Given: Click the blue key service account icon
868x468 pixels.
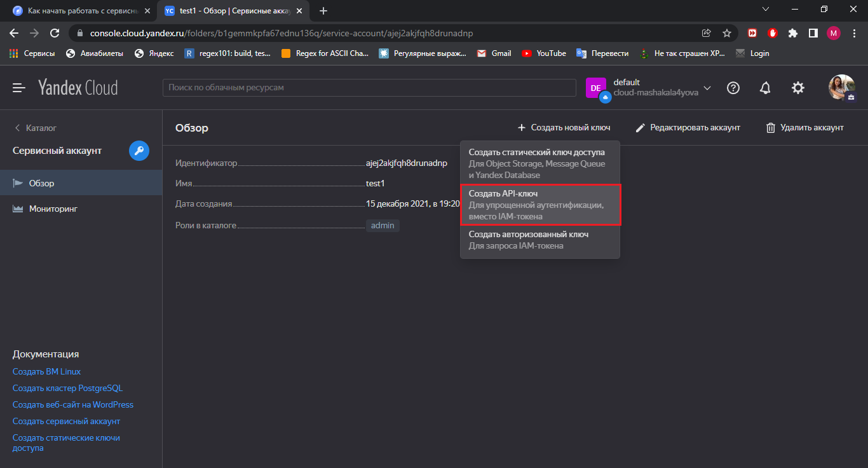Looking at the screenshot, I should coord(139,151).
